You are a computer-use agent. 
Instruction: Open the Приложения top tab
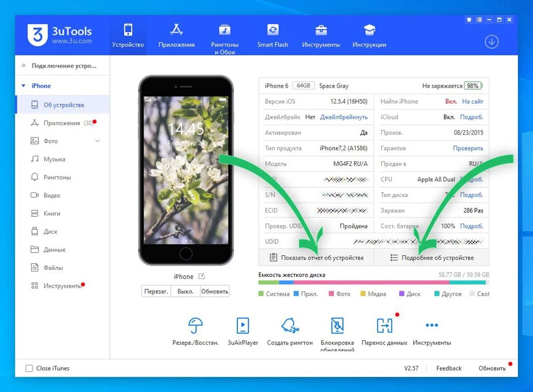176,36
